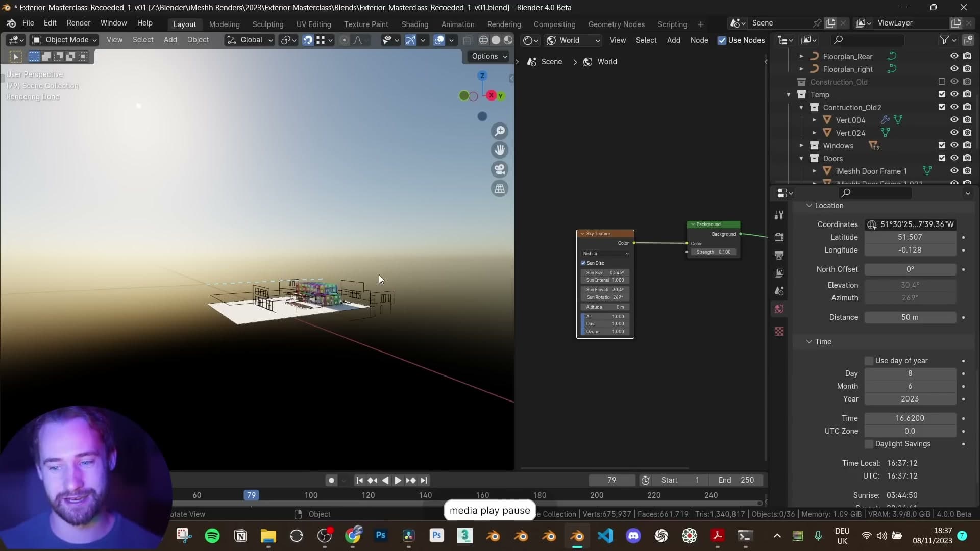Open View Layer properties tab icon
The width and height of the screenshot is (980, 551).
779,273
